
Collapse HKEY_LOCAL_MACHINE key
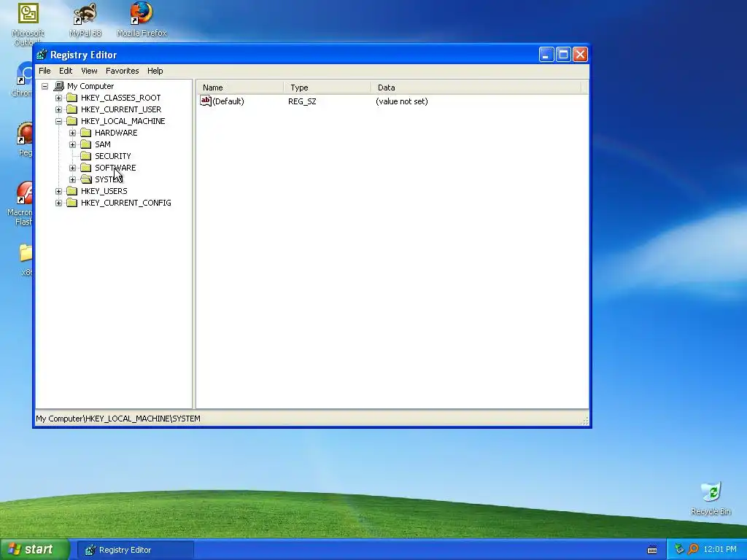pos(58,122)
